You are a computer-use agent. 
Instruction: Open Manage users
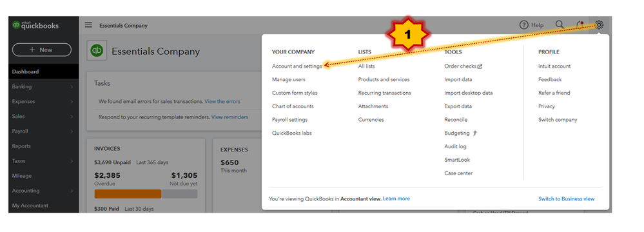[x=289, y=80]
